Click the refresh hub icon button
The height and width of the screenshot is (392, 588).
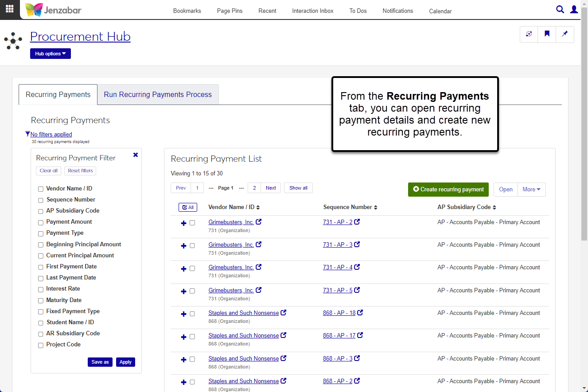point(529,34)
